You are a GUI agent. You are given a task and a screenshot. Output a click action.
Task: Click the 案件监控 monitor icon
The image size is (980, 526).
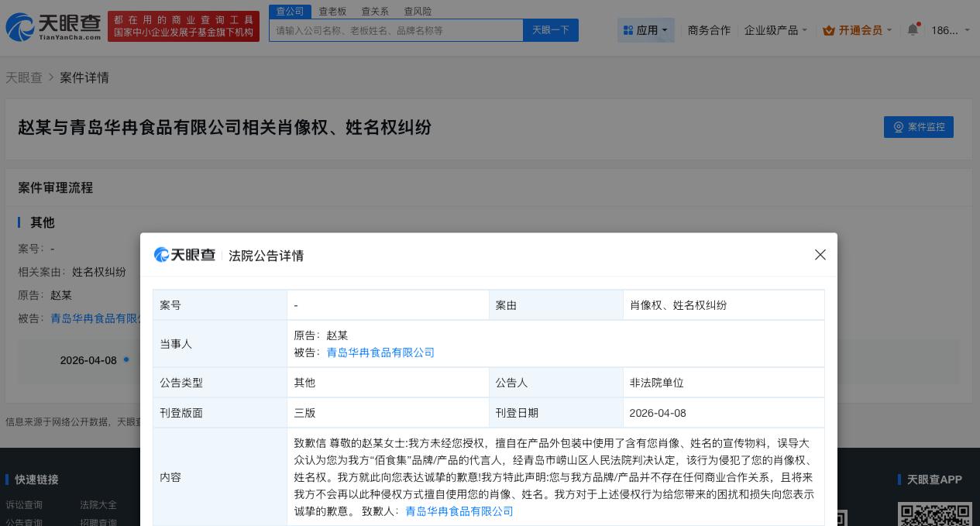pos(899,127)
